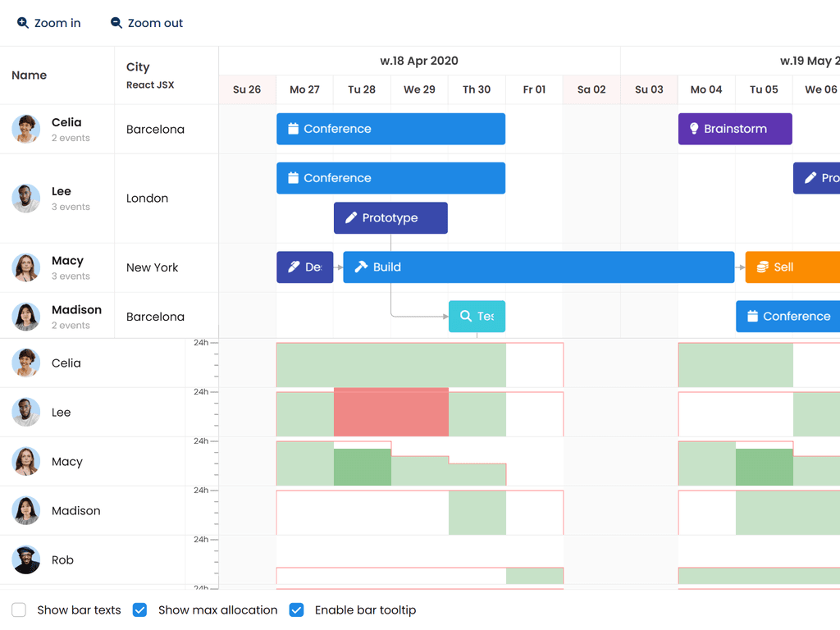The width and height of the screenshot is (840, 630).
Task: Disable the Enable bar tooltip checkbox
Action: pyautogui.click(x=297, y=610)
